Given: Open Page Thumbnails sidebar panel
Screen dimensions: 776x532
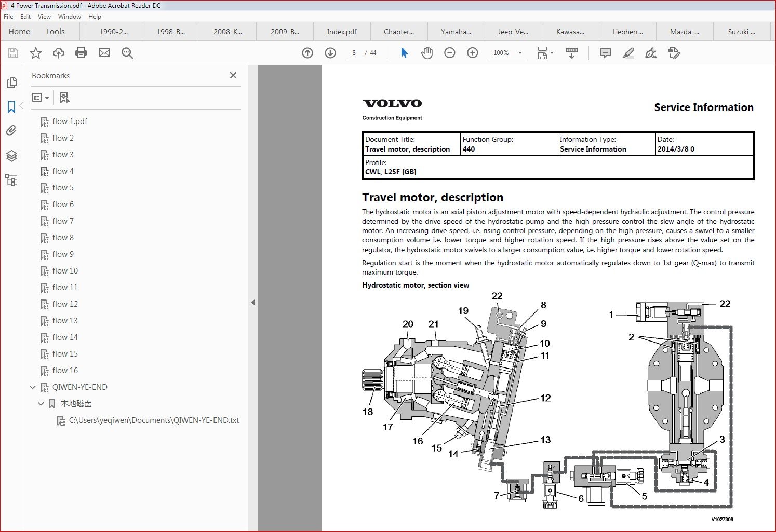Looking at the screenshot, I should (11, 83).
